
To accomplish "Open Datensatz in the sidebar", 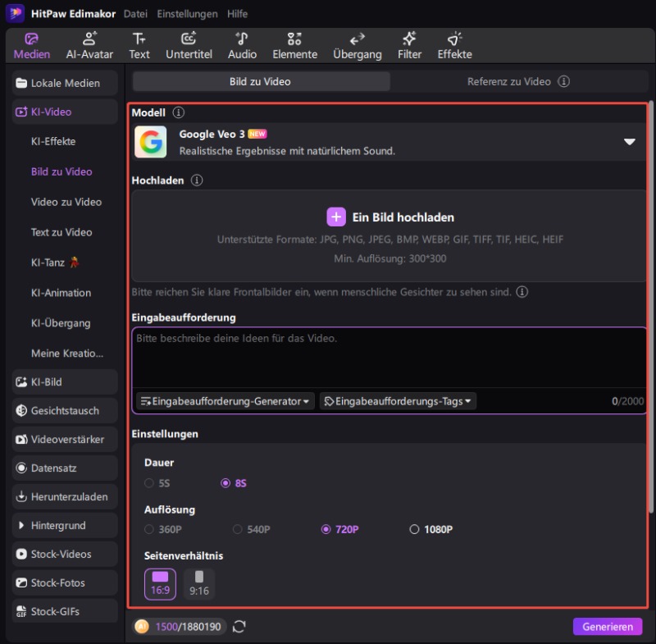I will tap(65, 468).
